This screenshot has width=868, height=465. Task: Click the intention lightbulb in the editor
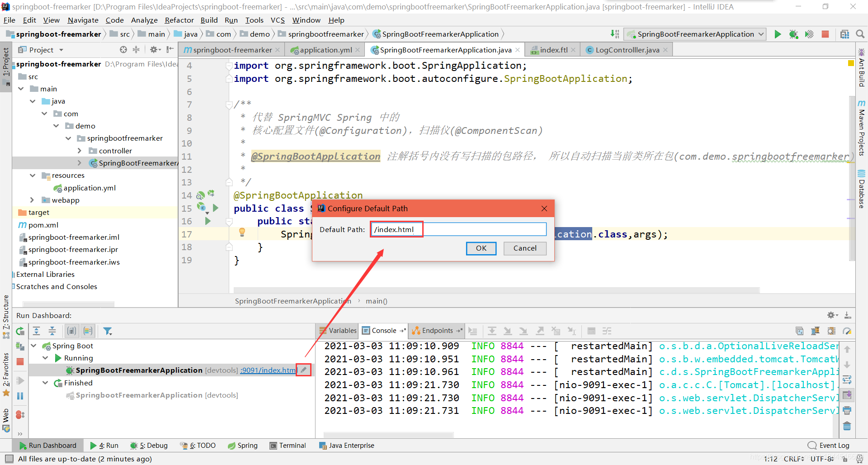click(x=242, y=232)
